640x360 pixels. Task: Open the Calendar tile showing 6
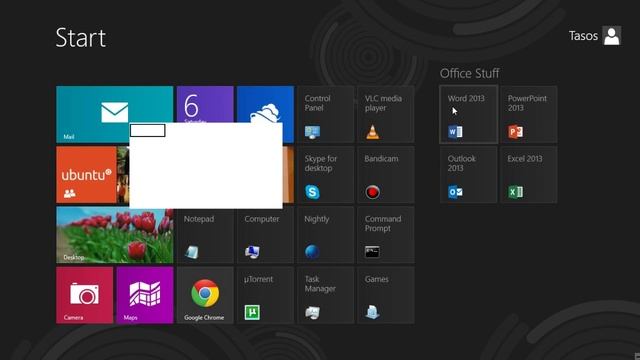point(205,104)
